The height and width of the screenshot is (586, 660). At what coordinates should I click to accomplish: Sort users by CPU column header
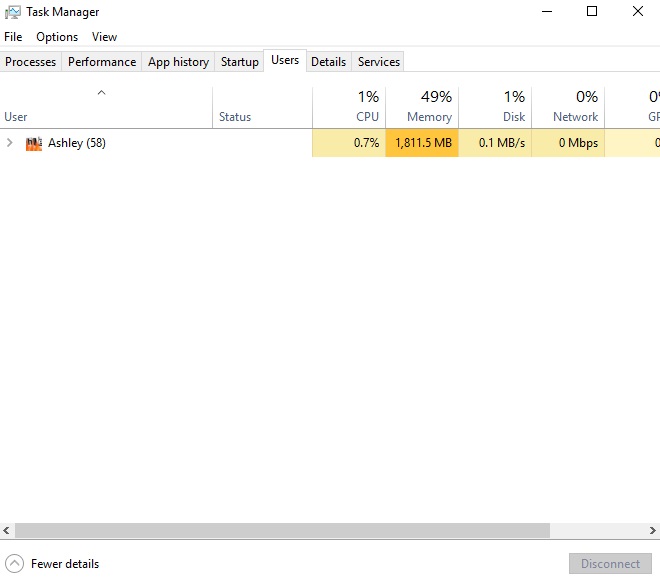349,107
